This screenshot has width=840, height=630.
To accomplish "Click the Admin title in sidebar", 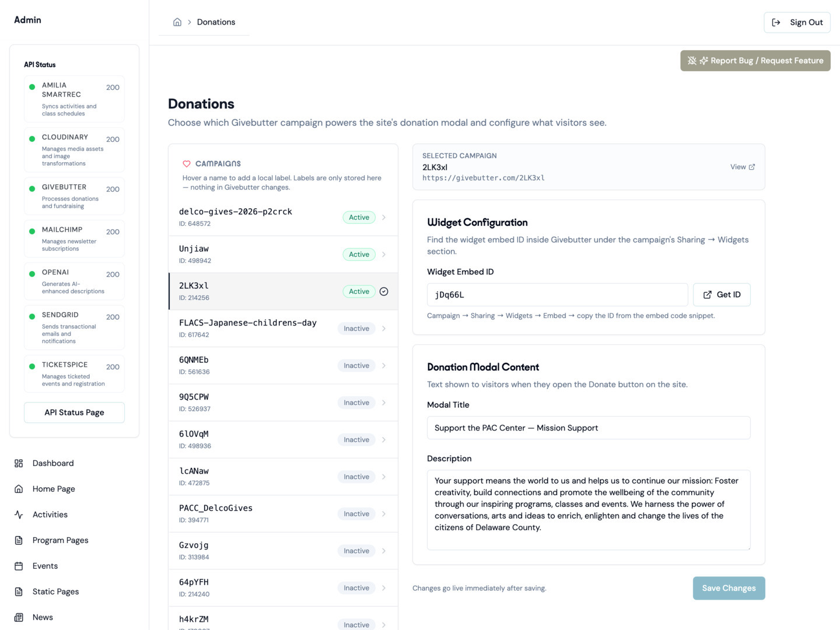I will 27,20.
